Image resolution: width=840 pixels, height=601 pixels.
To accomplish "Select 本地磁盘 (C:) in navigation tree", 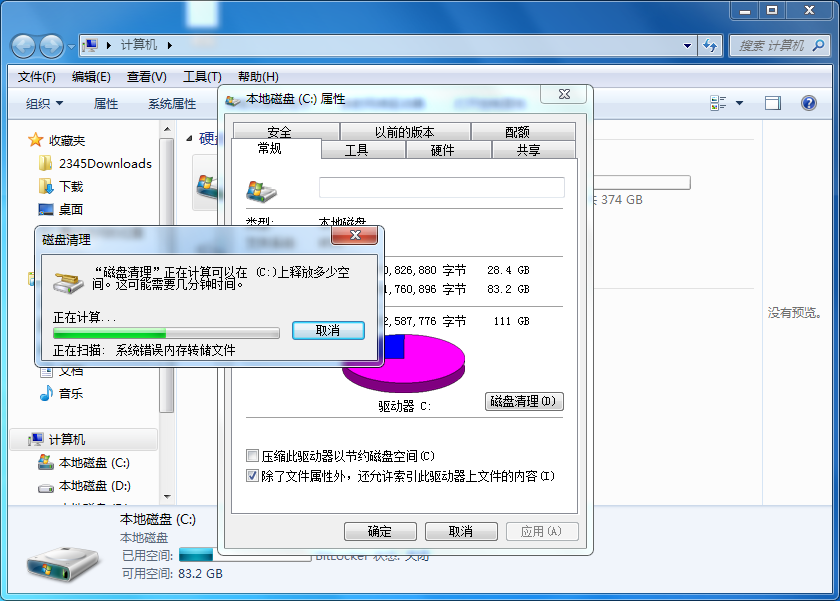I will pos(84,463).
